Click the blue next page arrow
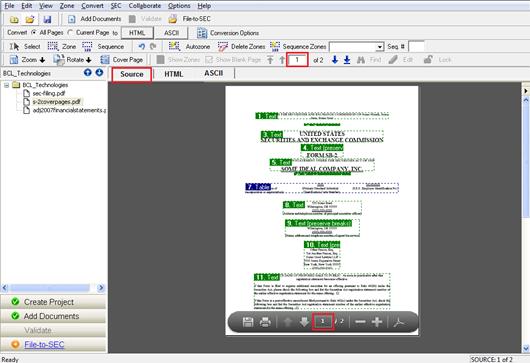 tap(335, 60)
